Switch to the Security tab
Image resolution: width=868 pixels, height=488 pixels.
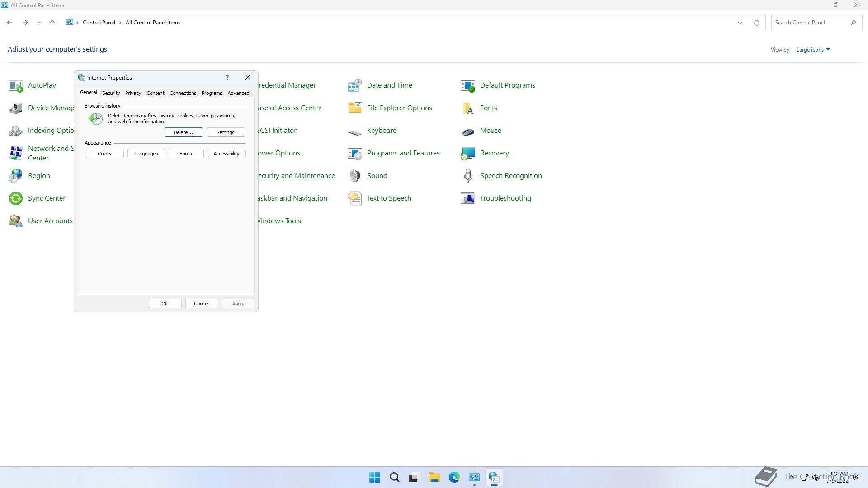111,93
